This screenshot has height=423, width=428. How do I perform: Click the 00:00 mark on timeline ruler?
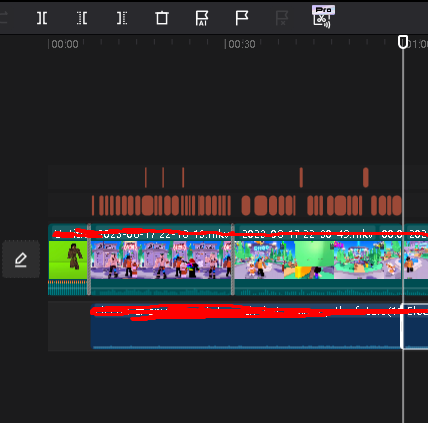click(65, 44)
